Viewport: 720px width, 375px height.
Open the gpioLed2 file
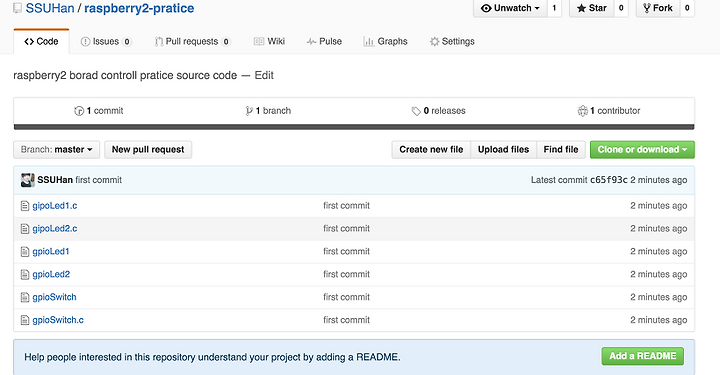point(51,274)
